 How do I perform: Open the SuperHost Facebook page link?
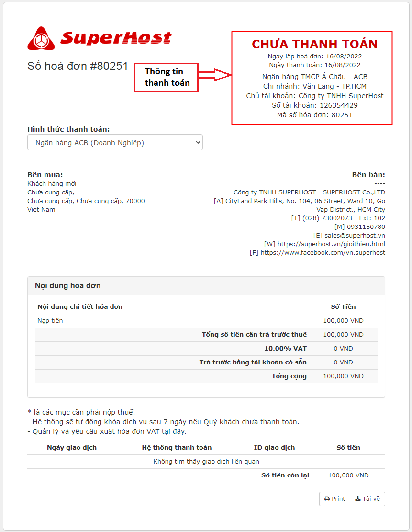(x=323, y=252)
